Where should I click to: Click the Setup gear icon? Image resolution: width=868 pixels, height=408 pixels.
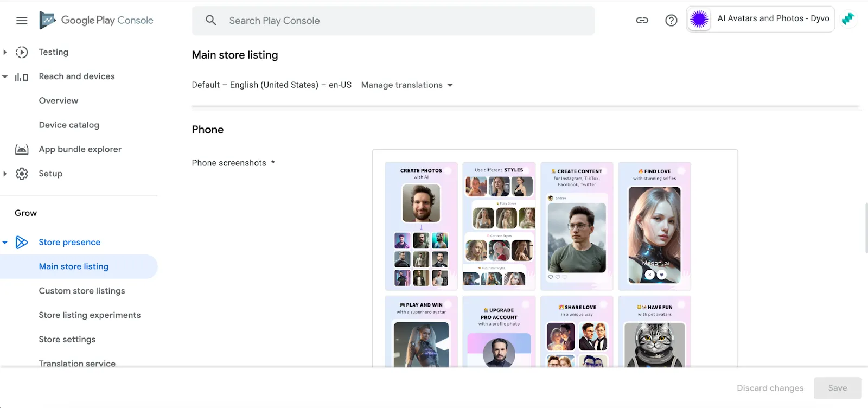coord(22,174)
